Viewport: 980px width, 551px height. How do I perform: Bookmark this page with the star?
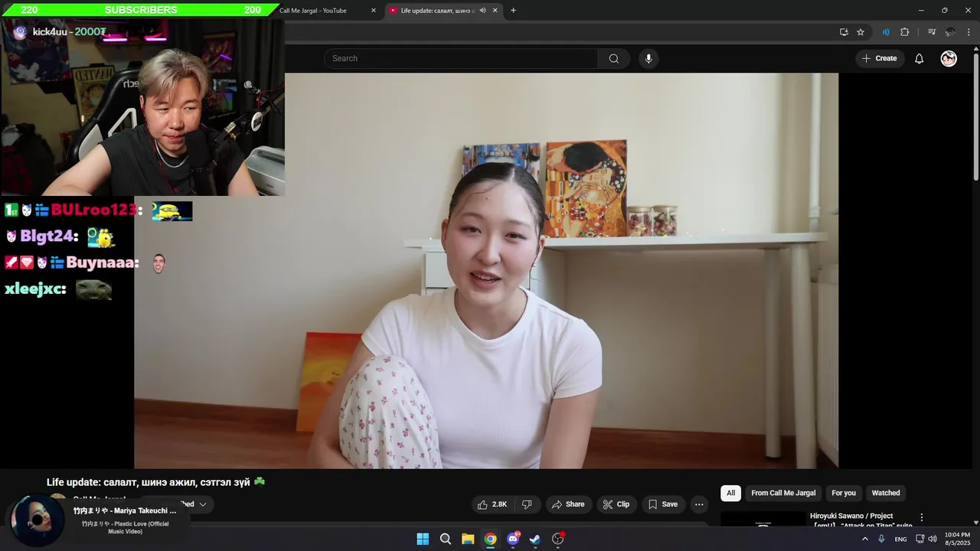click(861, 32)
